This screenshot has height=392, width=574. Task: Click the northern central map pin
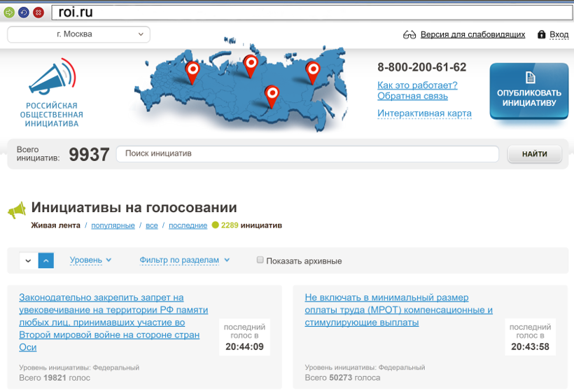click(x=251, y=66)
